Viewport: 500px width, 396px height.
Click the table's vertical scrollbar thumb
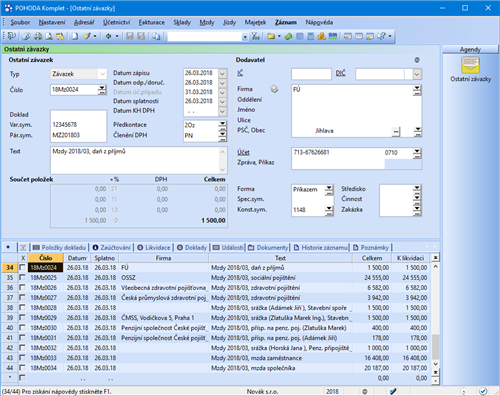pos(435,347)
